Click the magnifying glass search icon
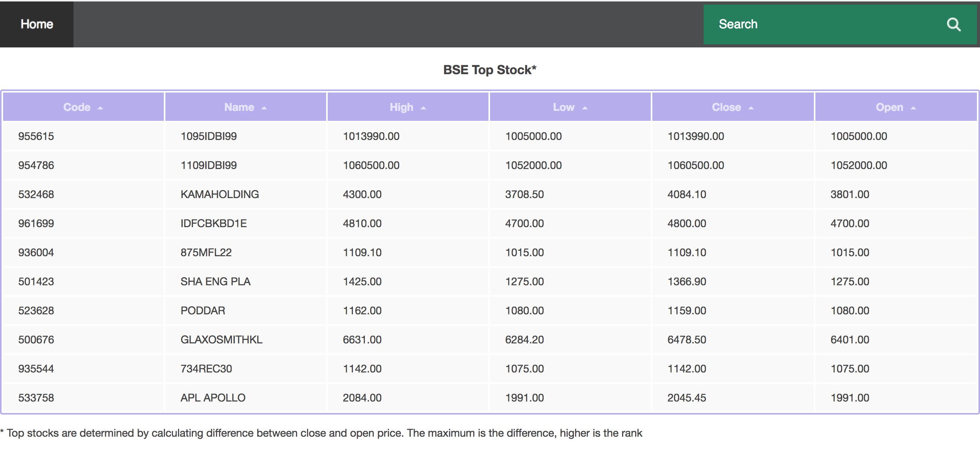This screenshot has height=452, width=980. coord(954,24)
